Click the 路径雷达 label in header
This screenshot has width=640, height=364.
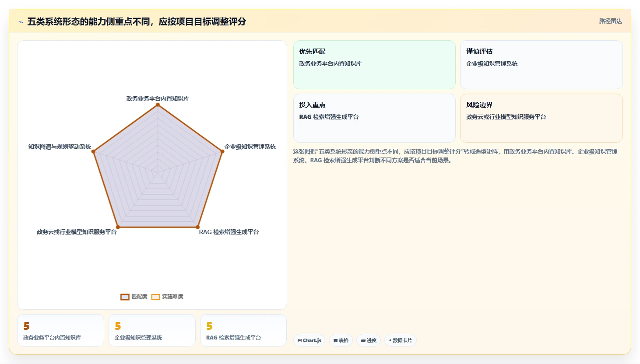tap(610, 21)
